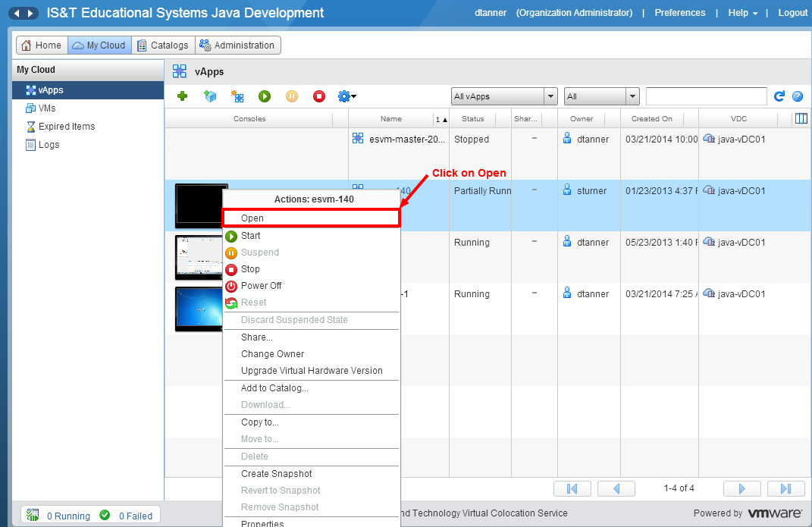The height and width of the screenshot is (527, 812).
Task: Click the Logout link
Action: coord(792,13)
